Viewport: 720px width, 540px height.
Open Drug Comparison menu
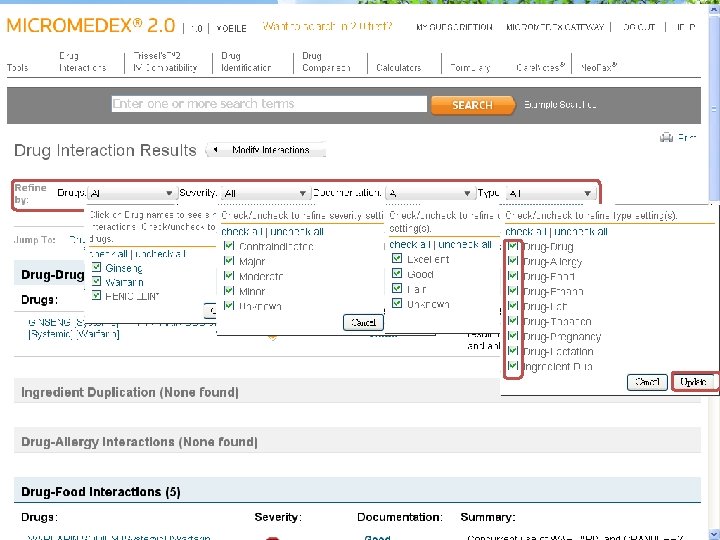point(326,62)
